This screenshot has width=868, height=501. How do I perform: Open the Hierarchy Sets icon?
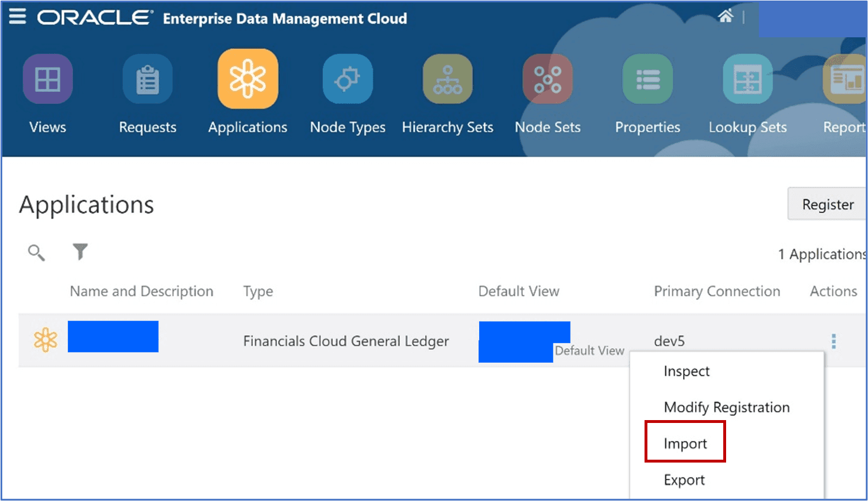[x=447, y=79]
